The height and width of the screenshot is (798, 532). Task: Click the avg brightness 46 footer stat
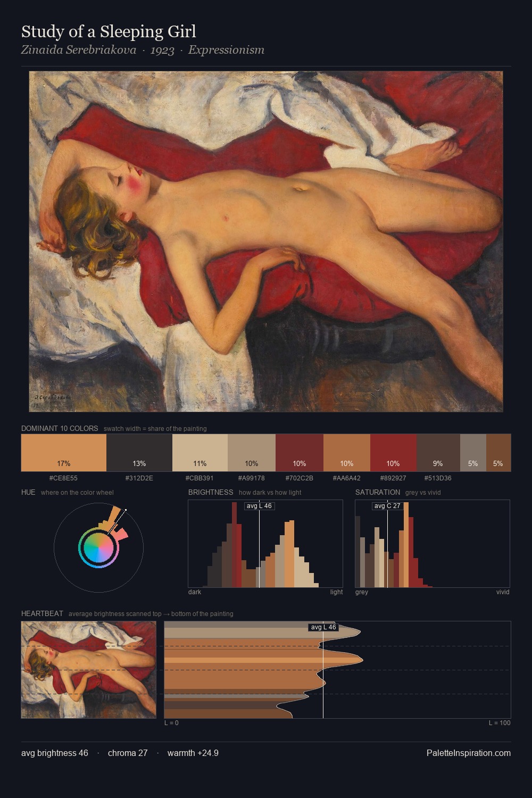(55, 753)
